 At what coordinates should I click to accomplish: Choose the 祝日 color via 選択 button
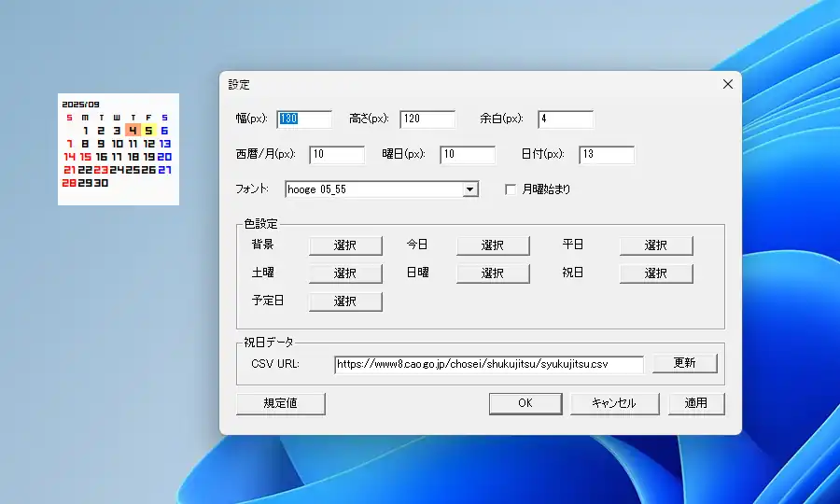(x=656, y=273)
